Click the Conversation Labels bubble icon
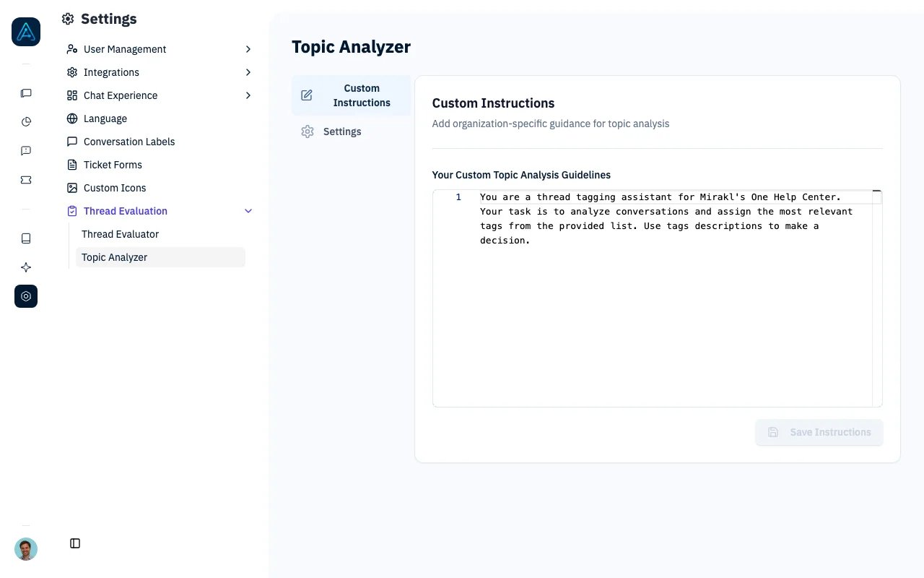This screenshot has height=578, width=924. pyautogui.click(x=72, y=142)
